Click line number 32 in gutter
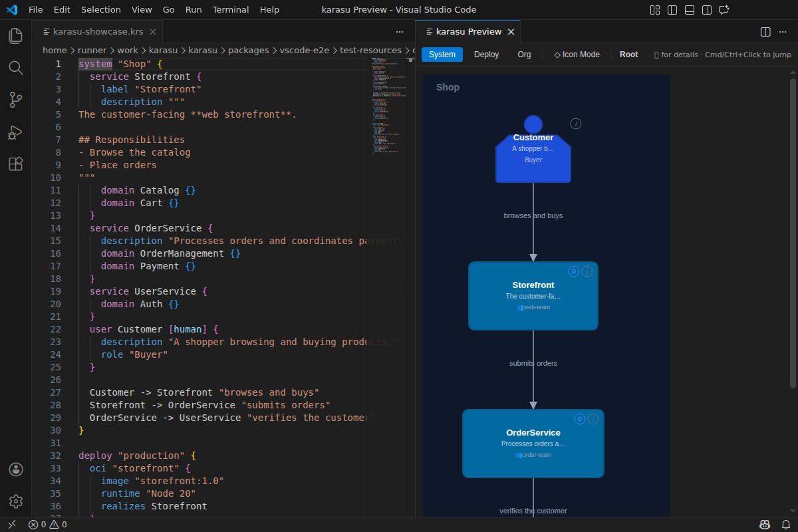This screenshot has width=798, height=532. (x=57, y=456)
